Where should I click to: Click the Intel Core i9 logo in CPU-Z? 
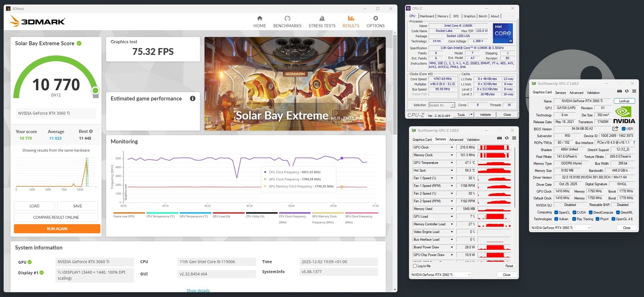click(503, 33)
